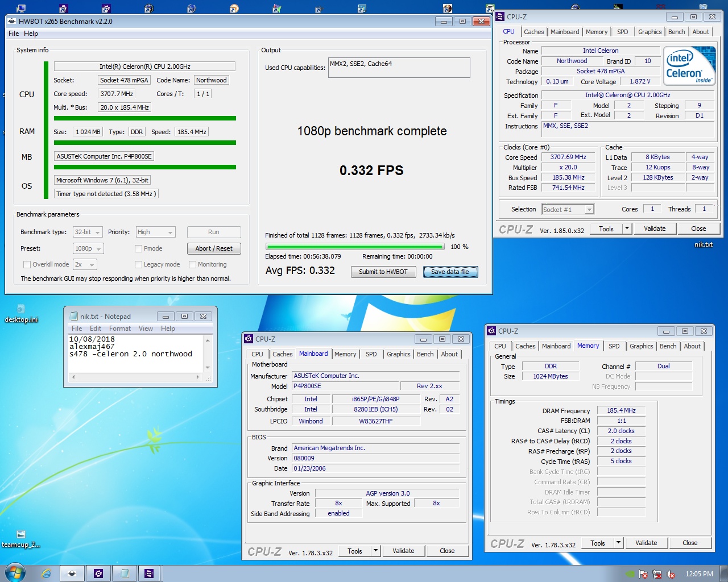
Task: Enable the Monitoring checkbox
Action: 192,264
